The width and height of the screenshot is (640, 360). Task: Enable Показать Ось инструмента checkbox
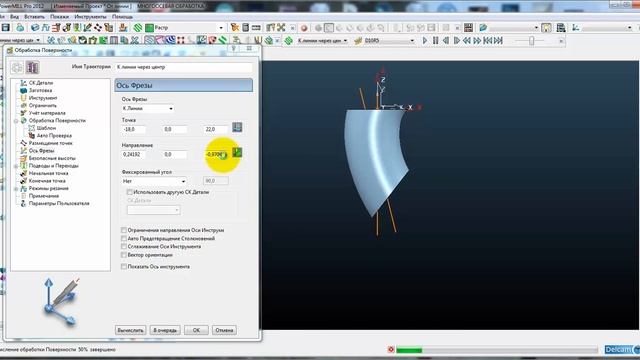pos(124,267)
